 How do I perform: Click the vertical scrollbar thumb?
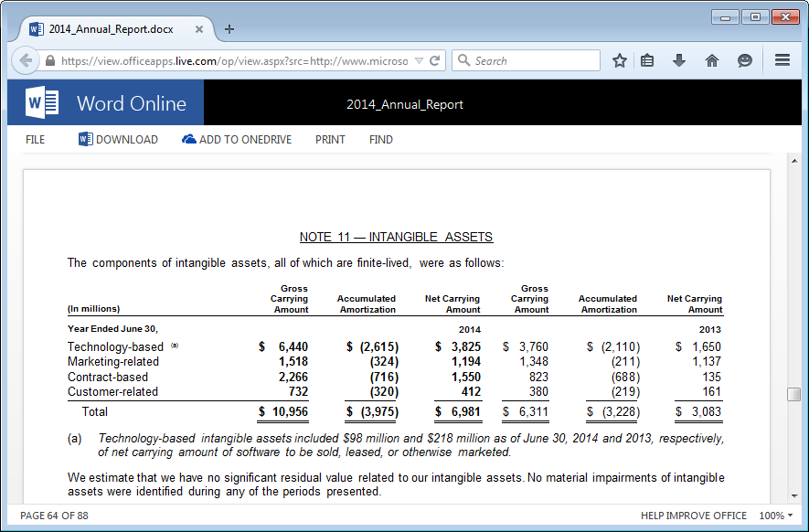794,394
